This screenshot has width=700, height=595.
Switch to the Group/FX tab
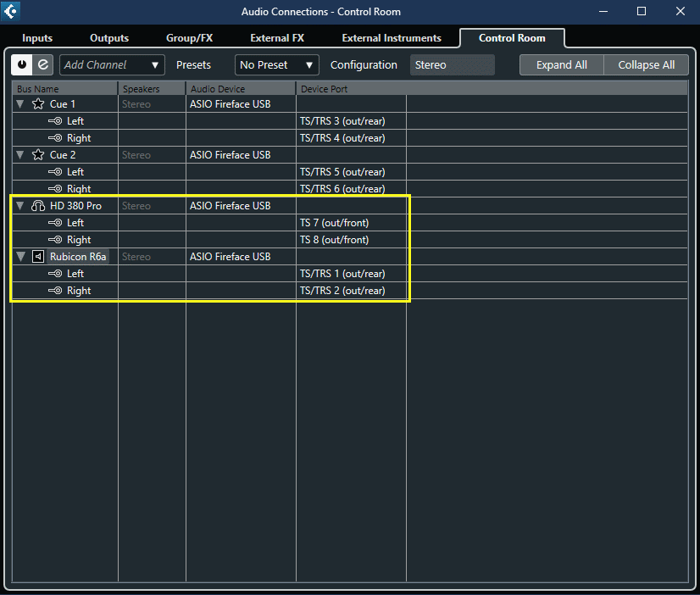click(x=189, y=38)
